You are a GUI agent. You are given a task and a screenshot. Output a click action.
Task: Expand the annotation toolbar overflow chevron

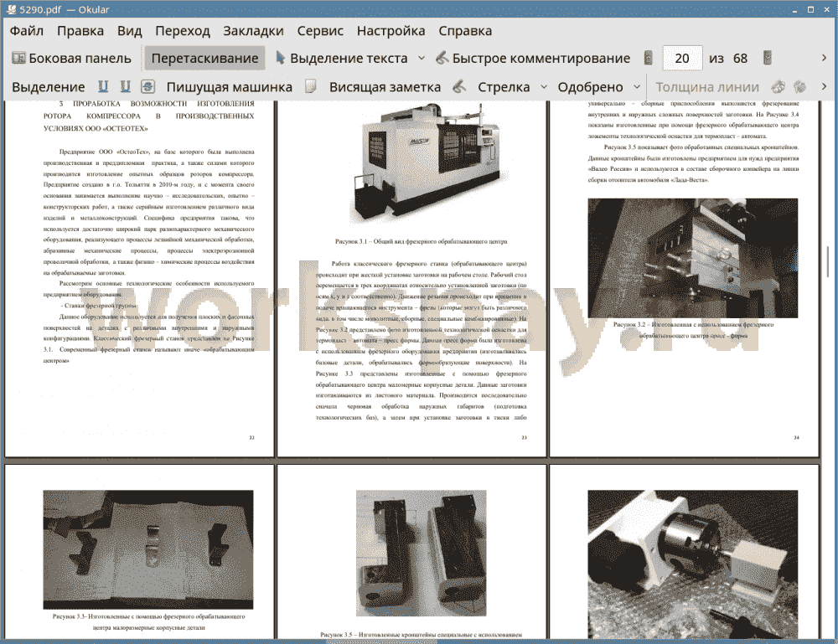824,86
